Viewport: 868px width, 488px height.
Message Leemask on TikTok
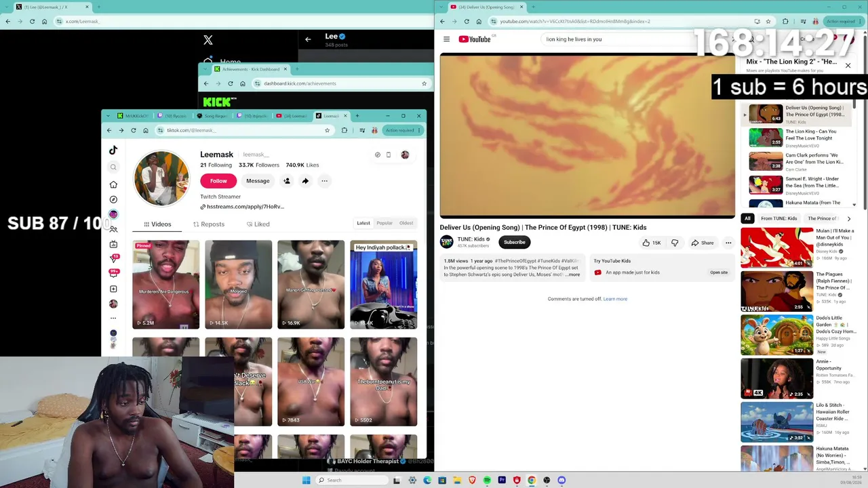coord(258,181)
